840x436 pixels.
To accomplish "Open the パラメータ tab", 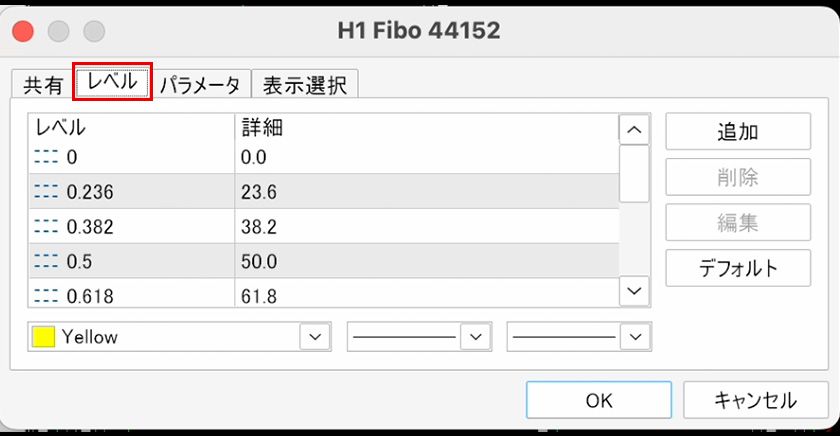I will (x=200, y=85).
